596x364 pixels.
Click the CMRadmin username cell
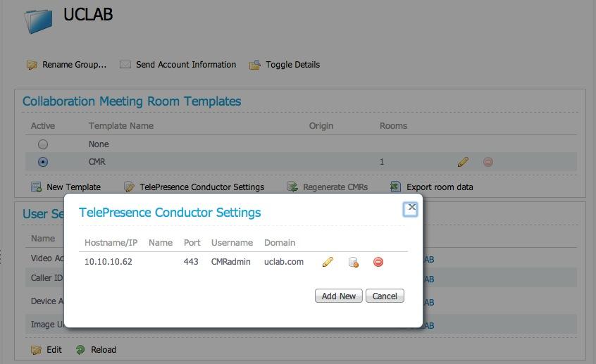tap(231, 262)
